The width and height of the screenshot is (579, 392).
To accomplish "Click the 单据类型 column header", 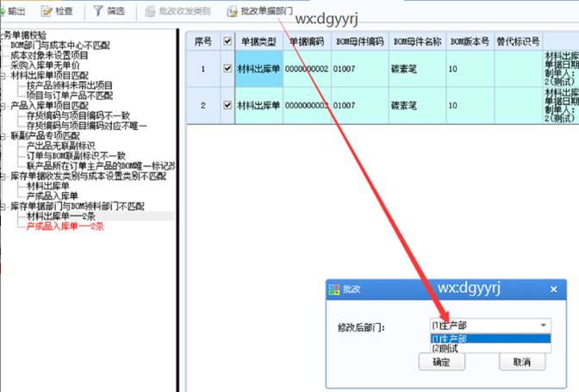I will point(258,41).
